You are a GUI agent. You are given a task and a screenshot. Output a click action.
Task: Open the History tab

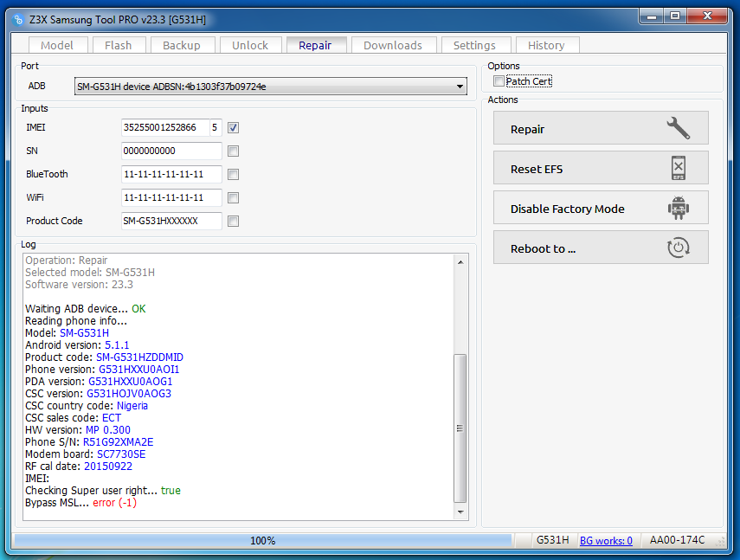click(x=546, y=45)
